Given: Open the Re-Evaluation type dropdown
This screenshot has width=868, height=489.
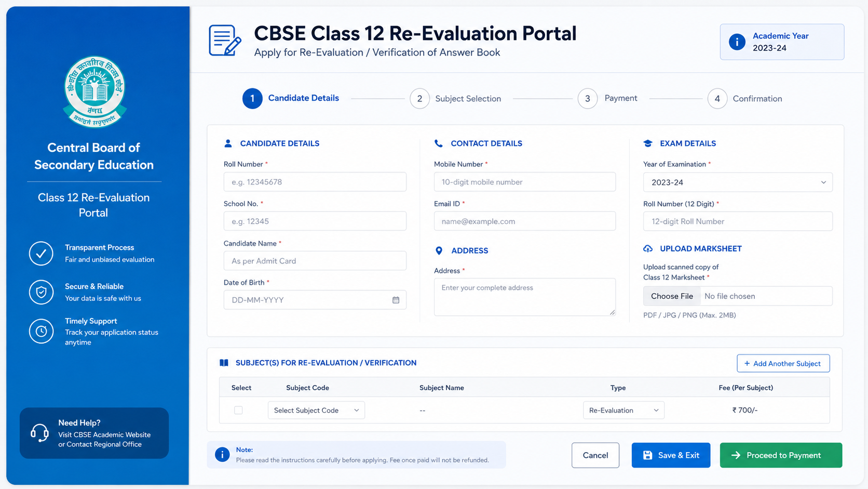Looking at the screenshot, I should [623, 410].
